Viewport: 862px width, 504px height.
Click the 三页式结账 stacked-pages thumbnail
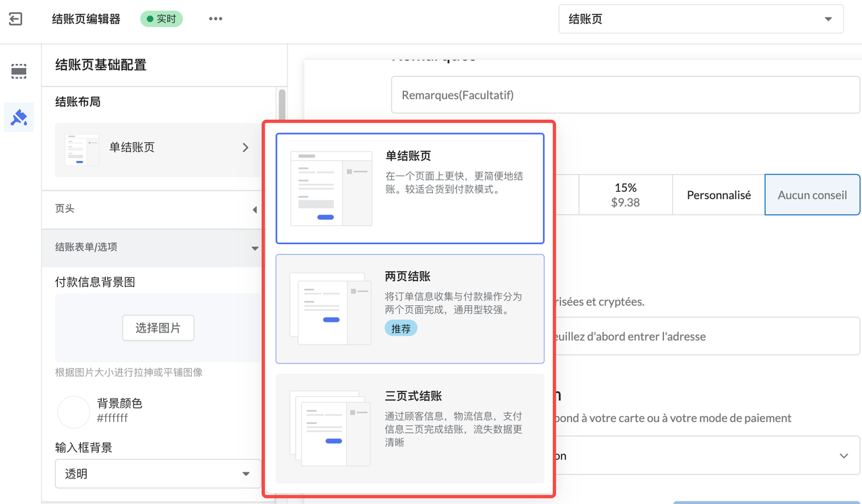(x=331, y=429)
